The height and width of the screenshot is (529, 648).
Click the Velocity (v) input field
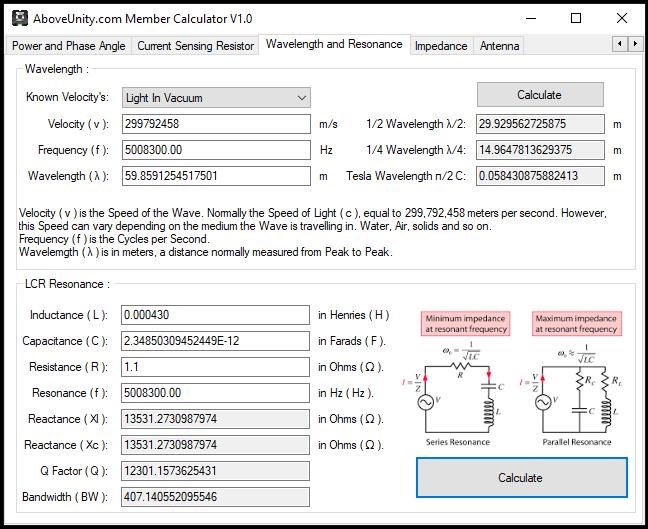click(x=216, y=124)
